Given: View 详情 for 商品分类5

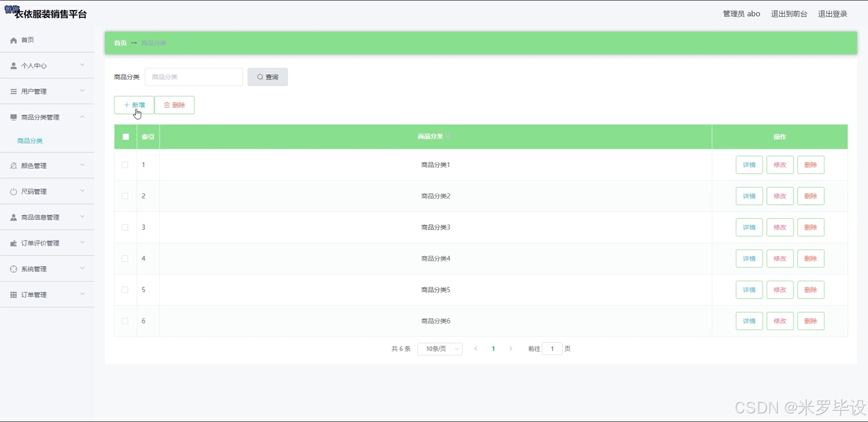Looking at the screenshot, I should pos(749,290).
